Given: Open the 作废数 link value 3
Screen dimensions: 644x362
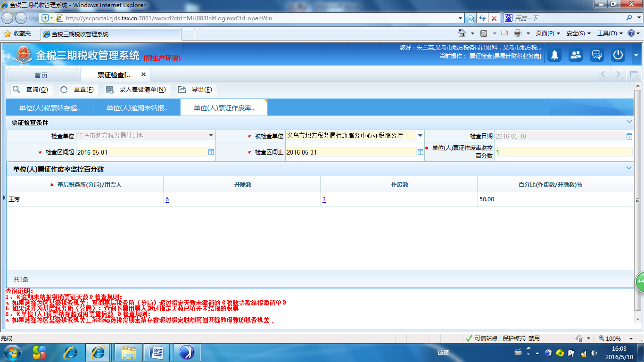Looking at the screenshot, I should (x=324, y=199).
